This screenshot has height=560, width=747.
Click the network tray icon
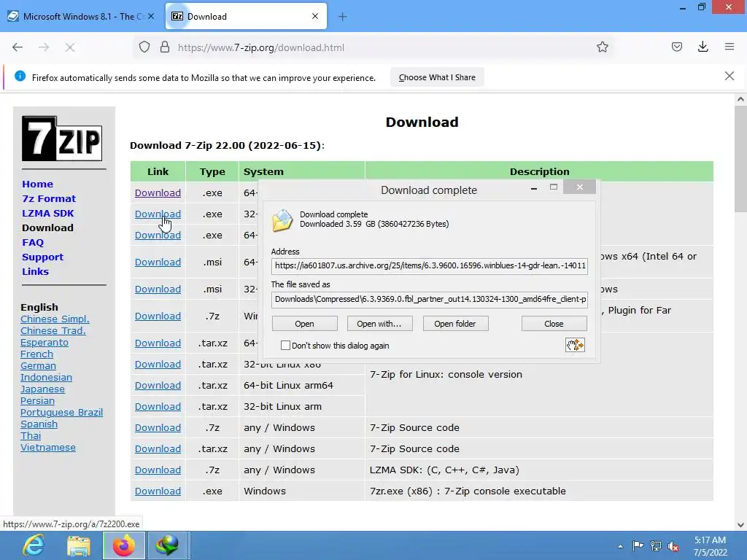pos(656,546)
